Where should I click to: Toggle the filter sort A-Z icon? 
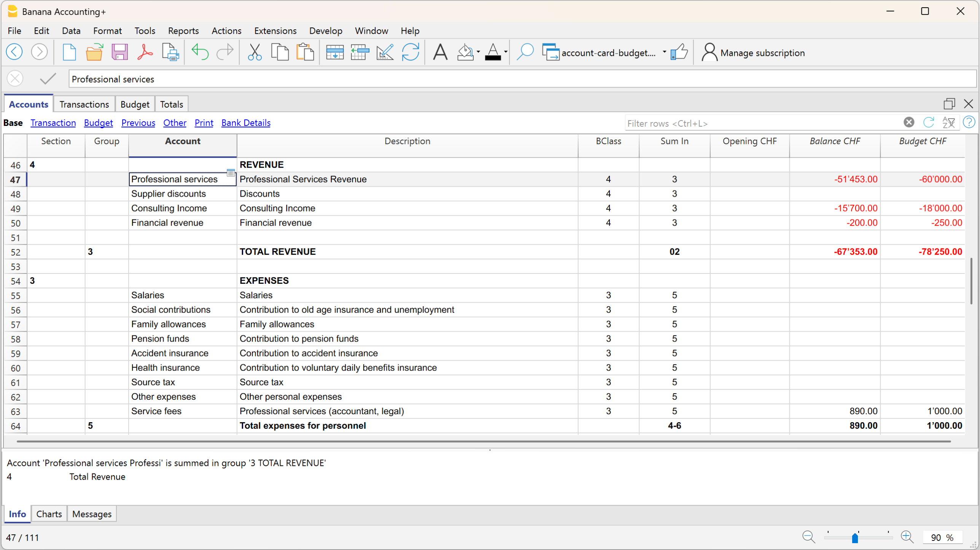point(948,122)
